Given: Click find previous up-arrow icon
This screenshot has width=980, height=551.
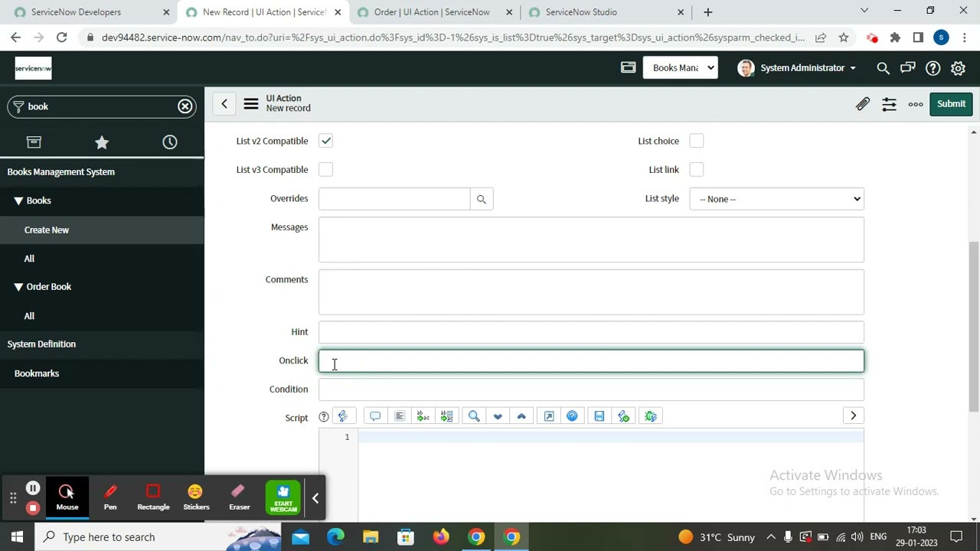Looking at the screenshot, I should (x=521, y=416).
